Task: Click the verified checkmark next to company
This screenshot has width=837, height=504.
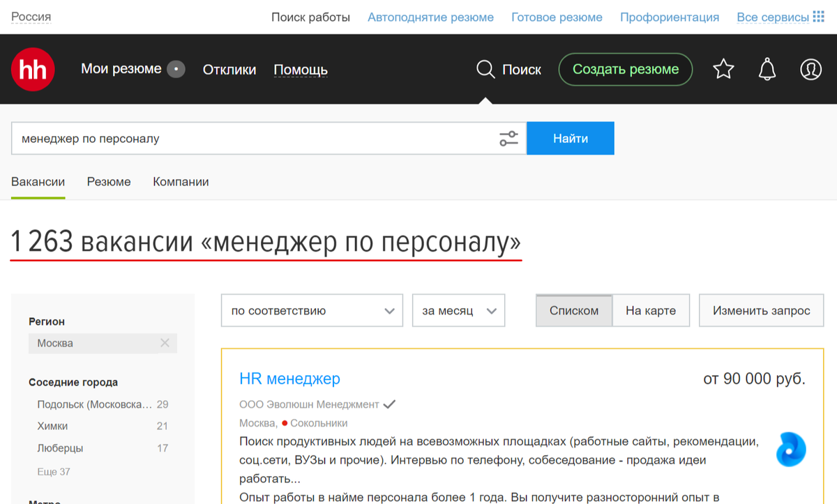Action: pos(390,404)
